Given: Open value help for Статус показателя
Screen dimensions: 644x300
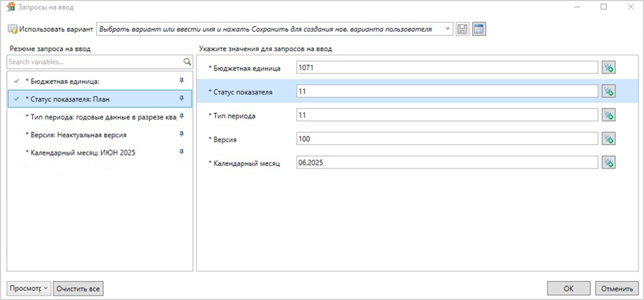Looking at the screenshot, I should pyautogui.click(x=609, y=92).
